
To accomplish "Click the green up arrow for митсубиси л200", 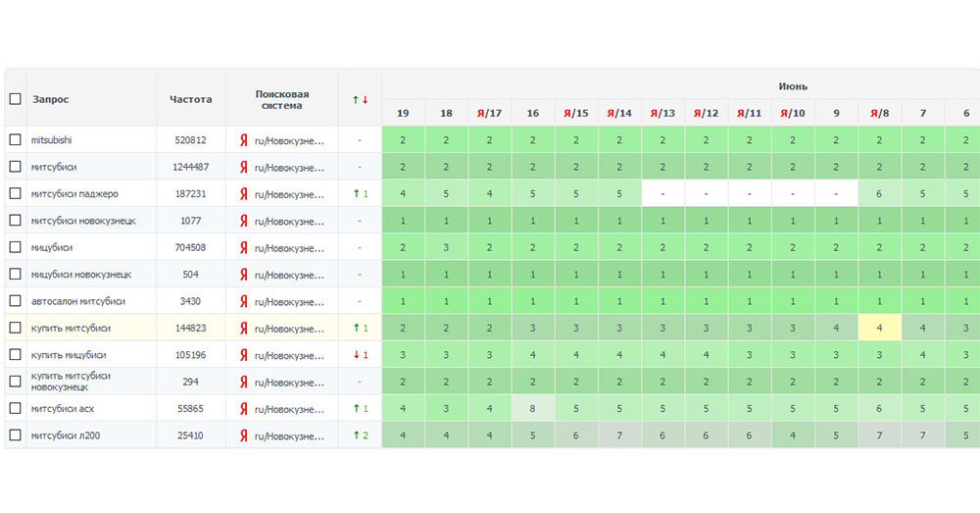I will click(x=356, y=436).
